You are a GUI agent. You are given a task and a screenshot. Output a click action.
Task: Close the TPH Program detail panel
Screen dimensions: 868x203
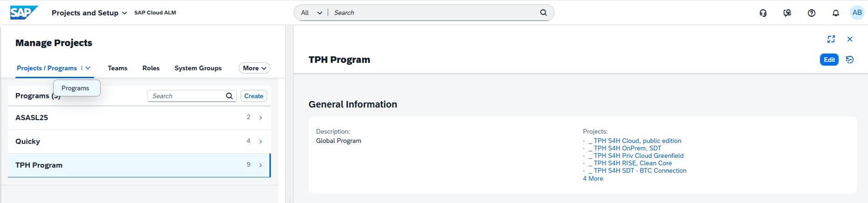pyautogui.click(x=850, y=39)
